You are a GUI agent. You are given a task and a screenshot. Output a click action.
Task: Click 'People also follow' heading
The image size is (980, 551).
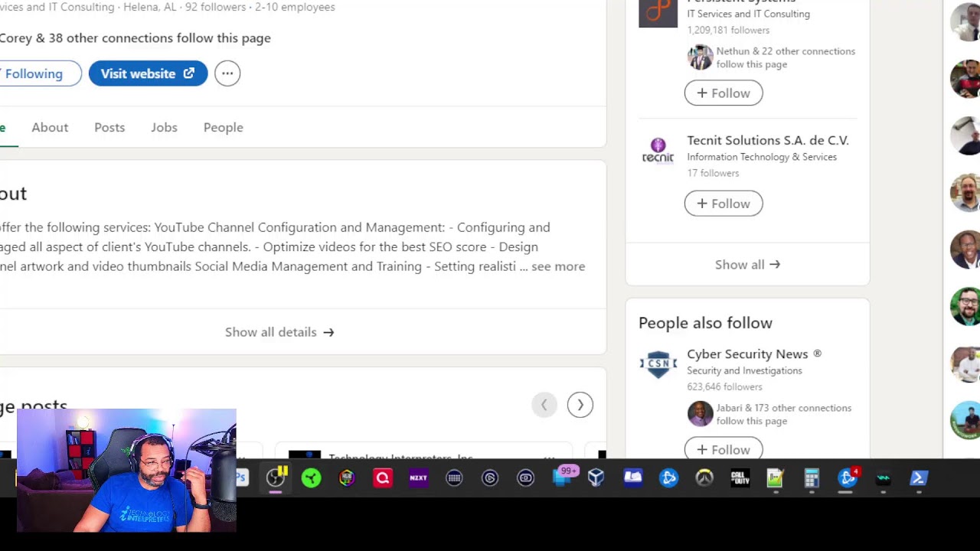pos(705,323)
